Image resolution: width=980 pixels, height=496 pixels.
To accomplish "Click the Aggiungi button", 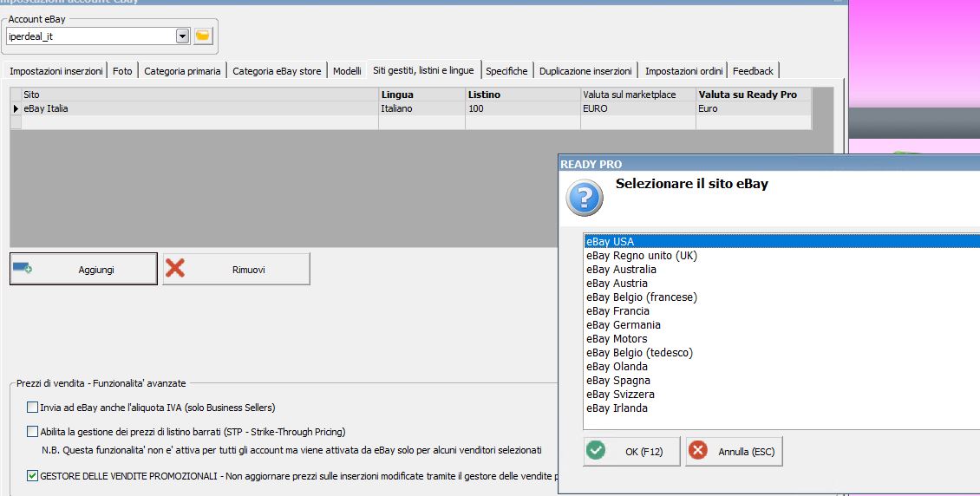I will pos(84,269).
